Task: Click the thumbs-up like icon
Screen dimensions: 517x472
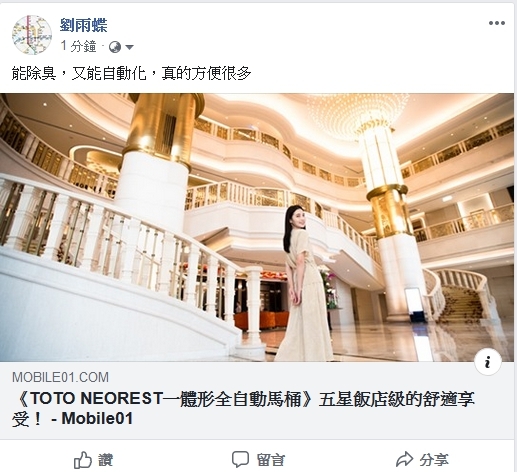Action: pyautogui.click(x=82, y=460)
